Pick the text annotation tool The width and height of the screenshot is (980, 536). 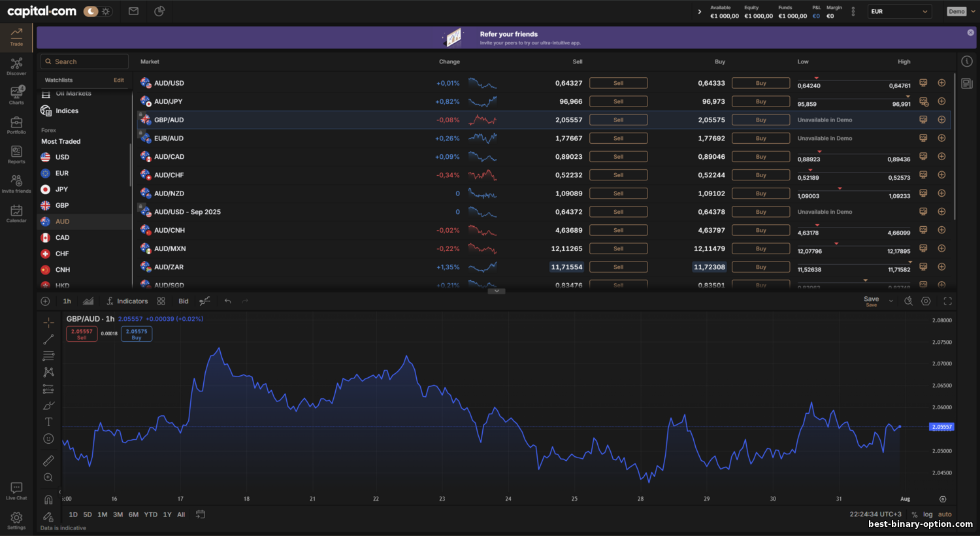point(48,422)
